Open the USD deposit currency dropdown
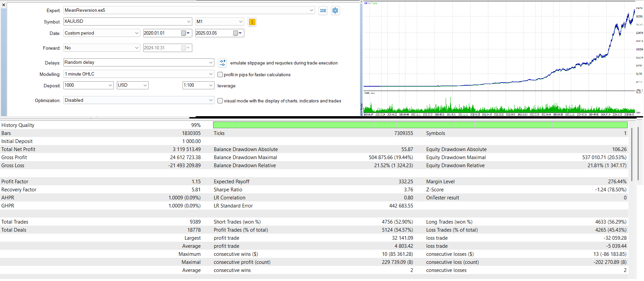This screenshot has height=281, width=644. click(x=145, y=85)
